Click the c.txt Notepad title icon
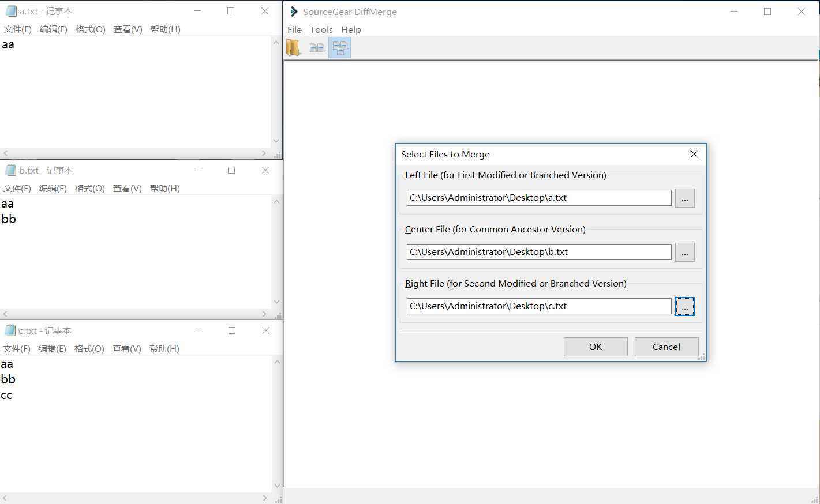The height and width of the screenshot is (504, 820). (x=10, y=330)
